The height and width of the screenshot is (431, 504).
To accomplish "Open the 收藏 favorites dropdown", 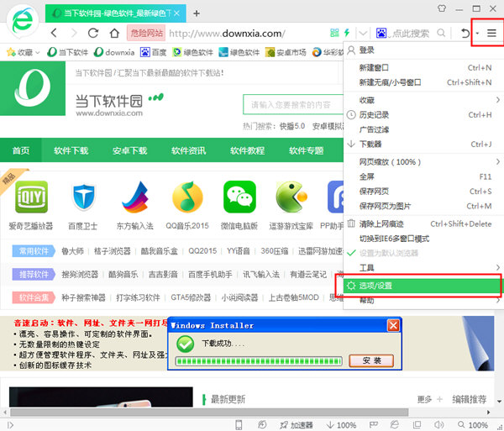I will [x=24, y=52].
